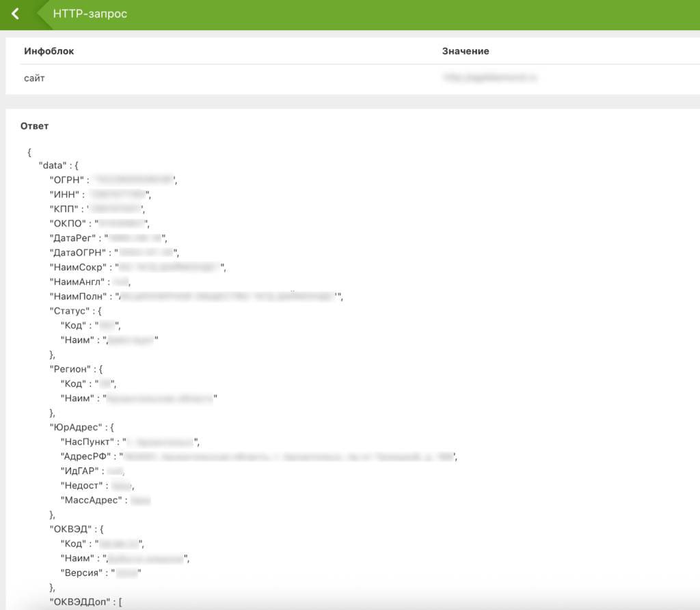Viewport: 700px width, 610px height.
Task: Open the blurred site URL value
Action: click(490, 79)
